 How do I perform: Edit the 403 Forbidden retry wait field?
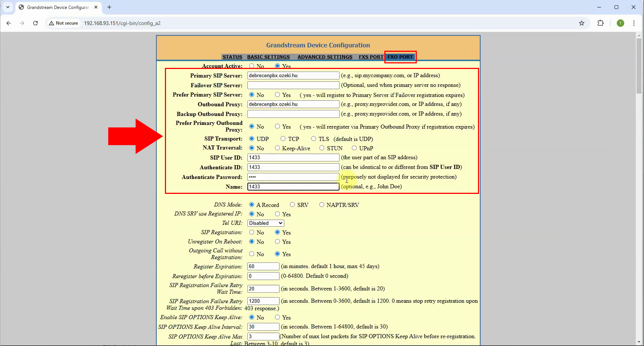click(x=263, y=301)
